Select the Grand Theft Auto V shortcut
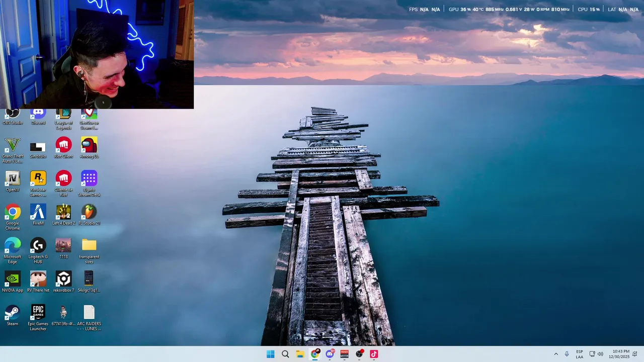The image size is (644, 362). 13,150
